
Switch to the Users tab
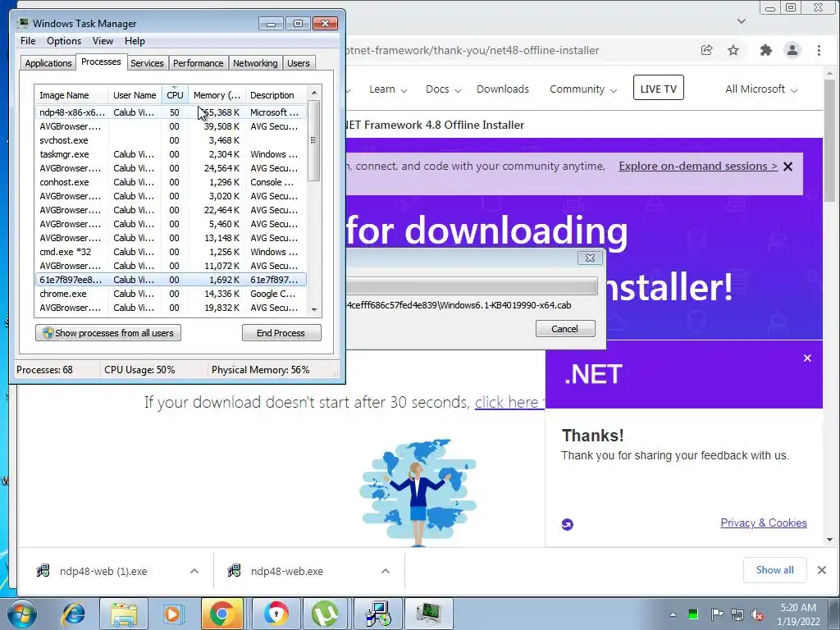click(x=299, y=63)
